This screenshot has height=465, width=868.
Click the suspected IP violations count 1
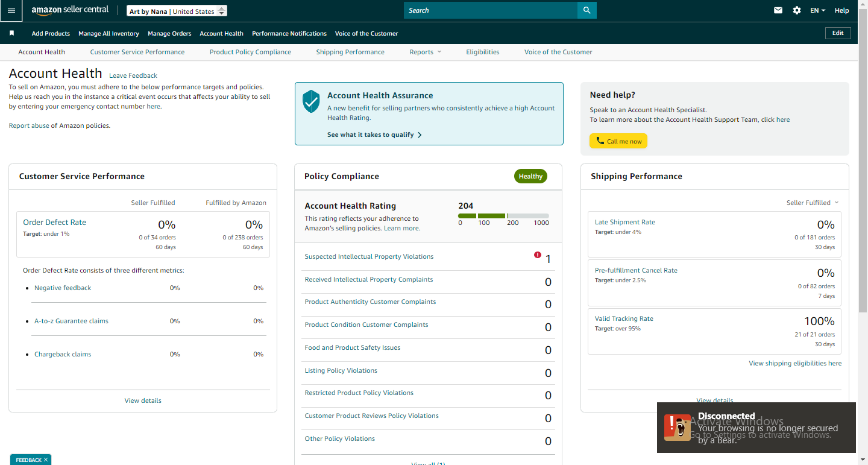[548, 259]
